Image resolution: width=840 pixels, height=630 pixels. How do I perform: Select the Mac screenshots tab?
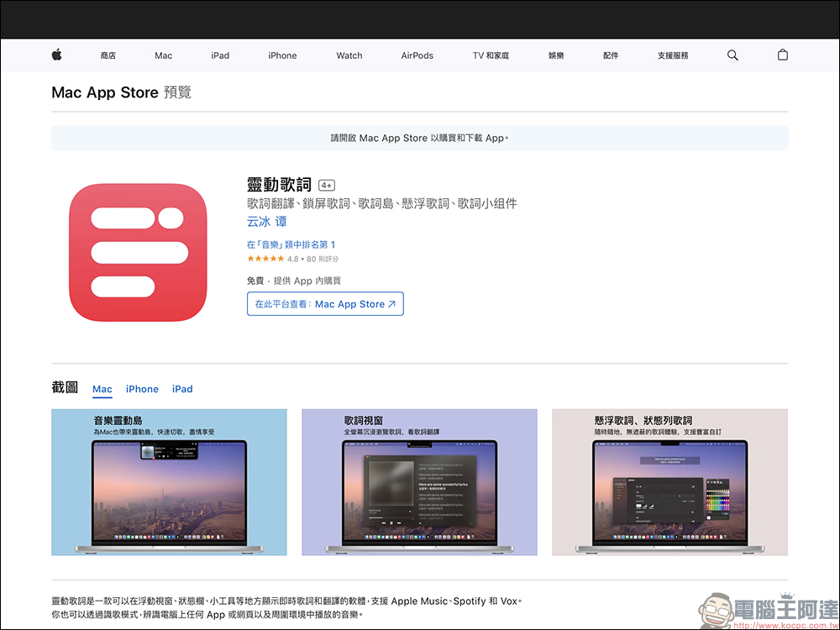click(x=102, y=389)
